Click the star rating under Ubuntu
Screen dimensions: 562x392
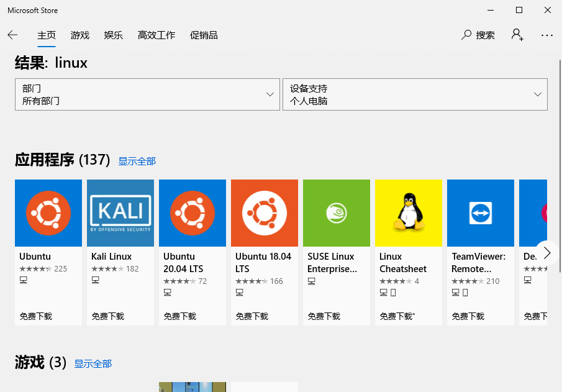(35, 268)
